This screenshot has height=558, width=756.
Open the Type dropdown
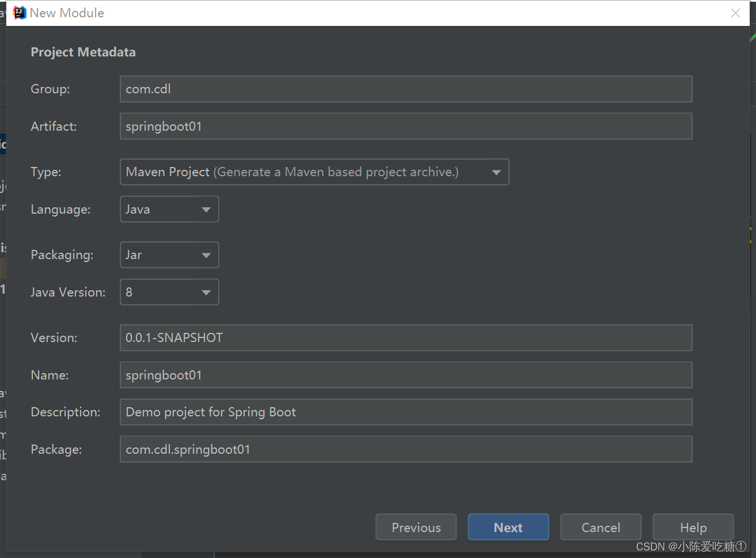point(314,172)
